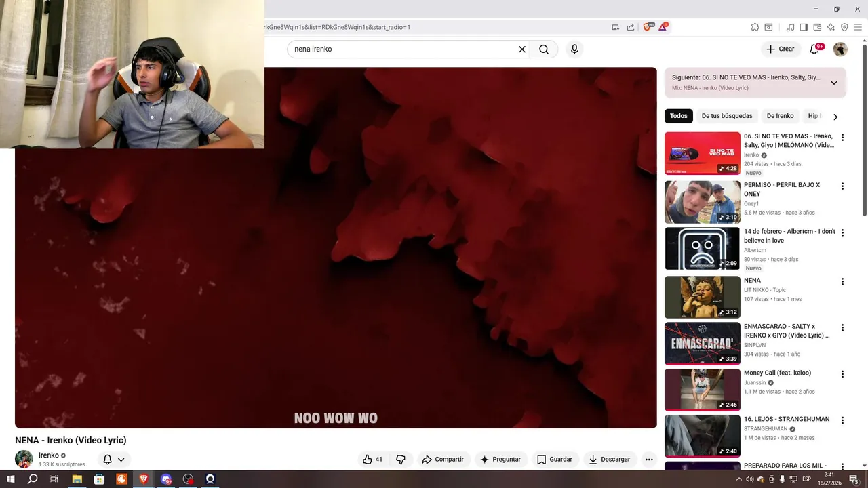This screenshot has width=868, height=488.
Task: Click the magnifier search button
Action: pyautogui.click(x=544, y=49)
